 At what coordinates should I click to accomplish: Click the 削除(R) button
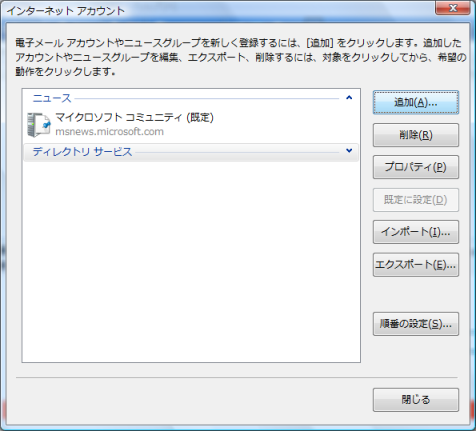(416, 135)
